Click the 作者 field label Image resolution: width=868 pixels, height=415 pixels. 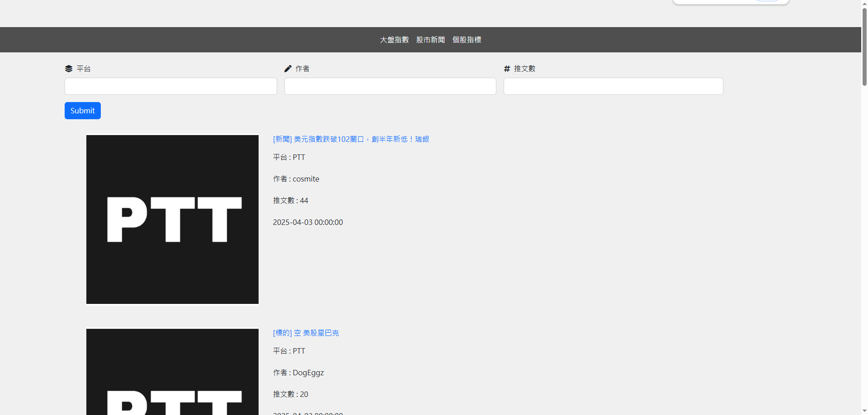[x=302, y=69]
